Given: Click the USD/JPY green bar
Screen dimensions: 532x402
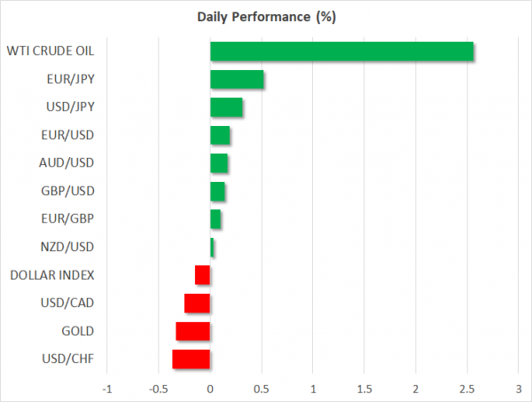Looking at the screenshot, I should point(226,107).
